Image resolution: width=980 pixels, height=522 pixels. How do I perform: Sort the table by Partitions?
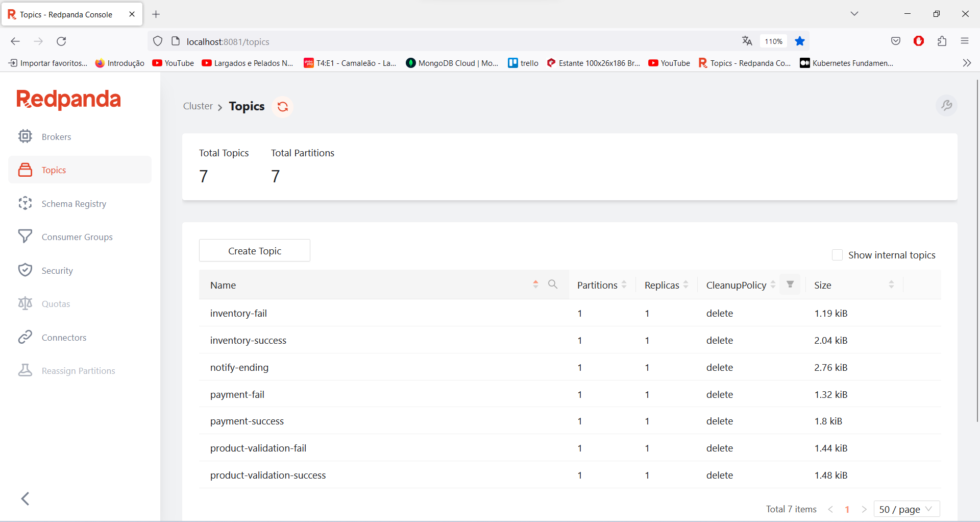[x=624, y=285]
